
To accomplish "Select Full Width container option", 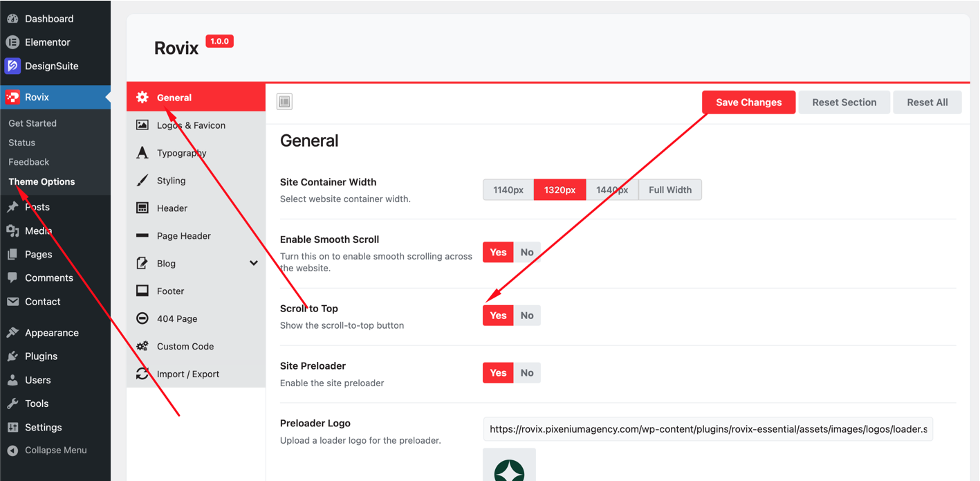I will (670, 190).
